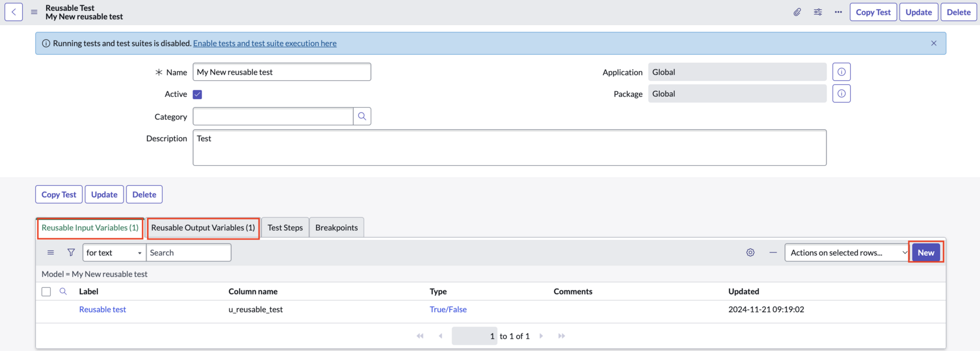Focus the Name input field
The width and height of the screenshot is (980, 351).
coord(282,72)
